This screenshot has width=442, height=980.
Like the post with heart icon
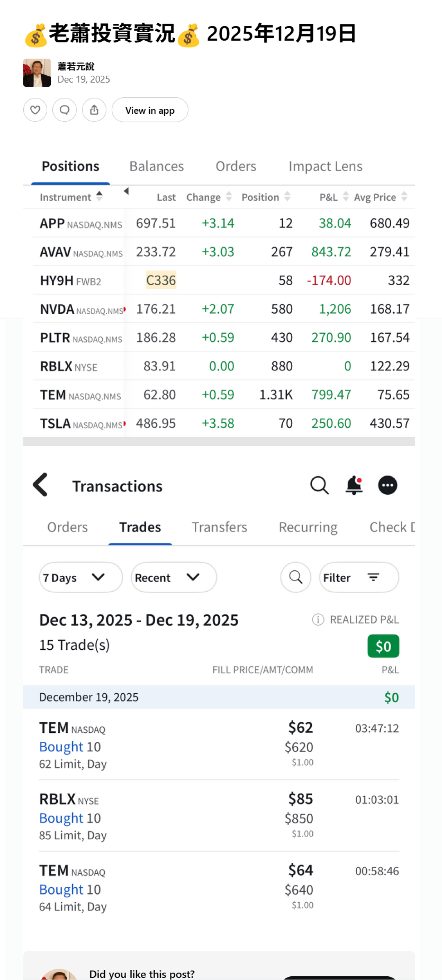tap(35, 110)
